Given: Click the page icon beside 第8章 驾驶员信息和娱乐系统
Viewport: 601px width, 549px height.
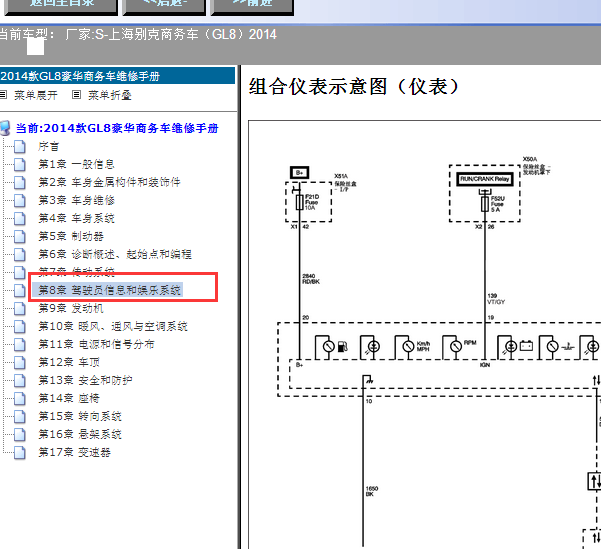Looking at the screenshot, I should [20, 290].
